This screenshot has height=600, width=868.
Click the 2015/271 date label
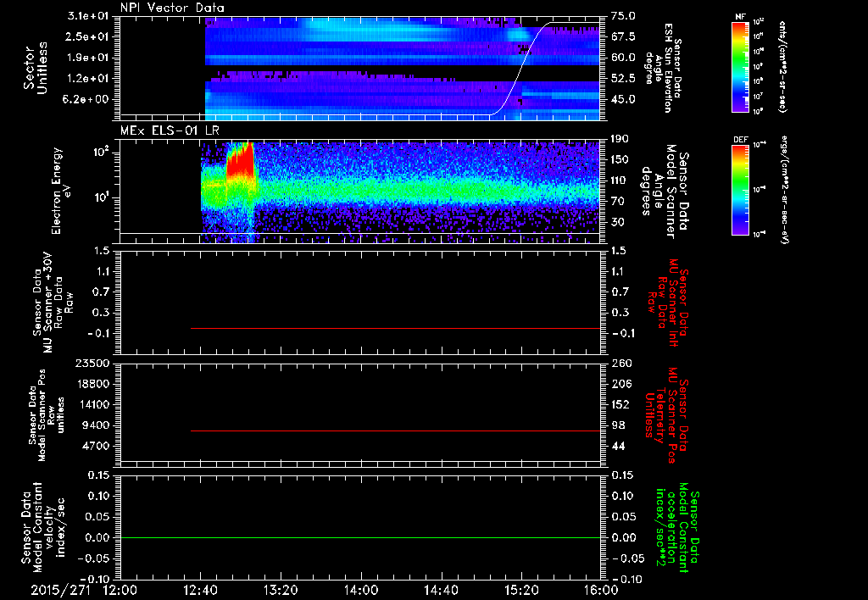60,590
